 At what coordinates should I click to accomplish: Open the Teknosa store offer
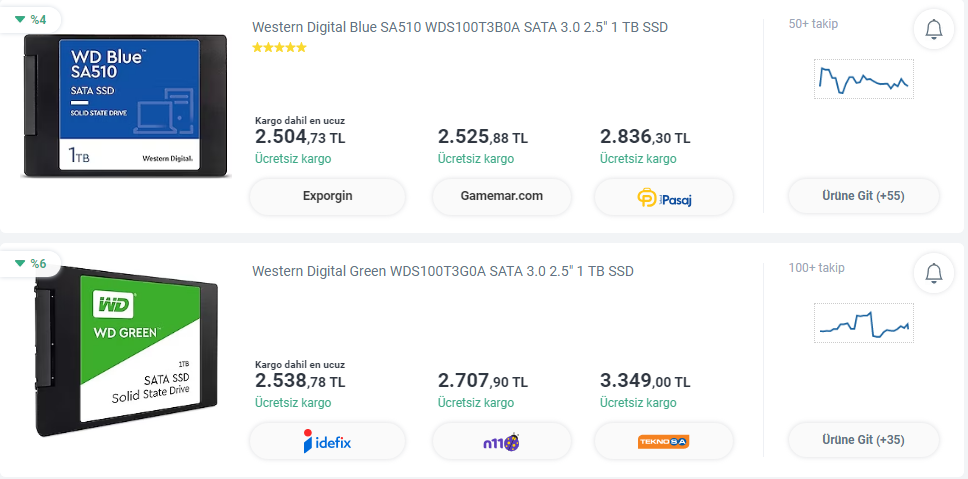pos(664,441)
